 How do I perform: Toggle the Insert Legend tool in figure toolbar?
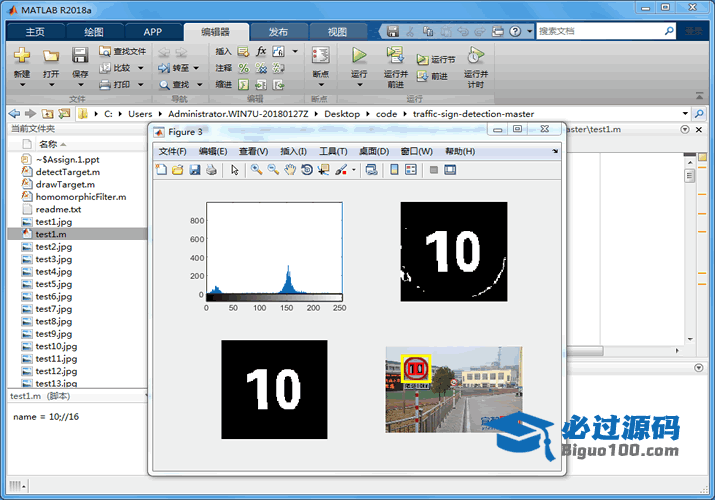pyautogui.click(x=411, y=170)
